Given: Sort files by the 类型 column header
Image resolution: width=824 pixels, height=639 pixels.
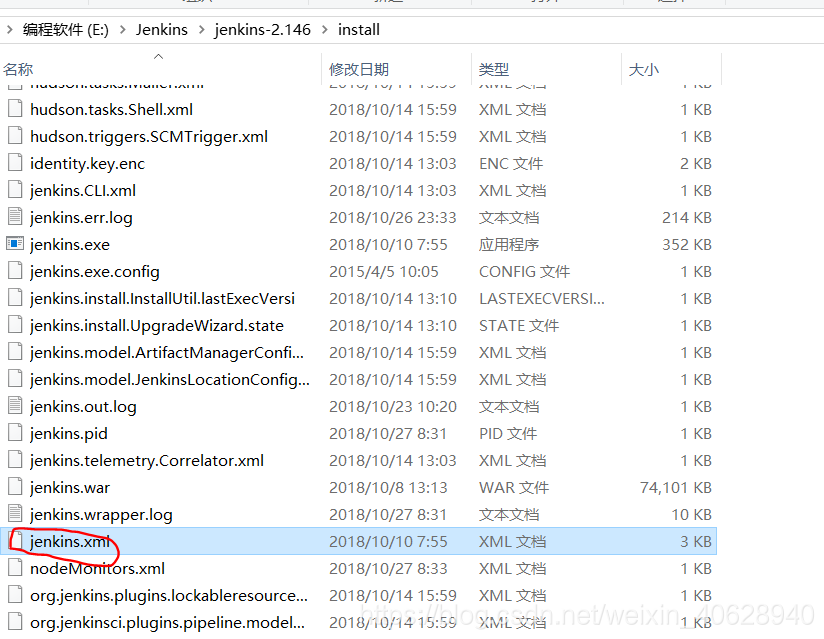Looking at the screenshot, I should coord(494,69).
